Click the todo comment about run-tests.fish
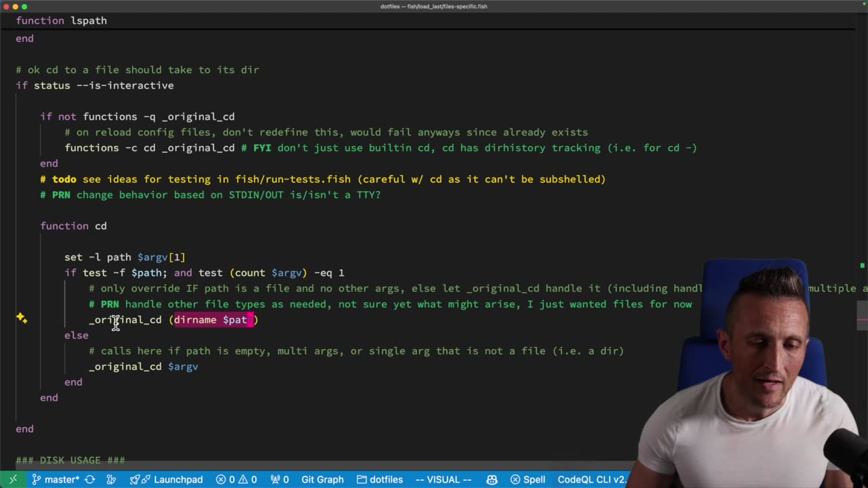Viewport: 868px width, 488px height. click(x=323, y=179)
